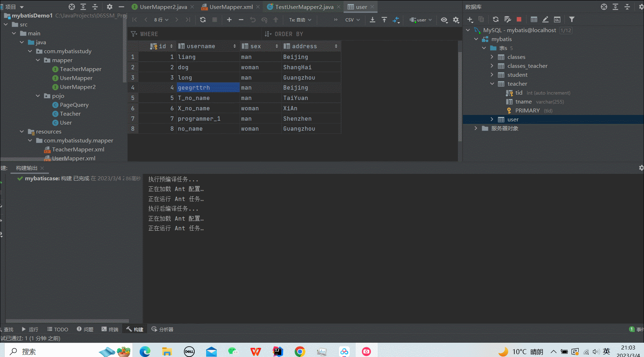Expand the student table node
The height and width of the screenshot is (357, 644).
pyautogui.click(x=492, y=75)
